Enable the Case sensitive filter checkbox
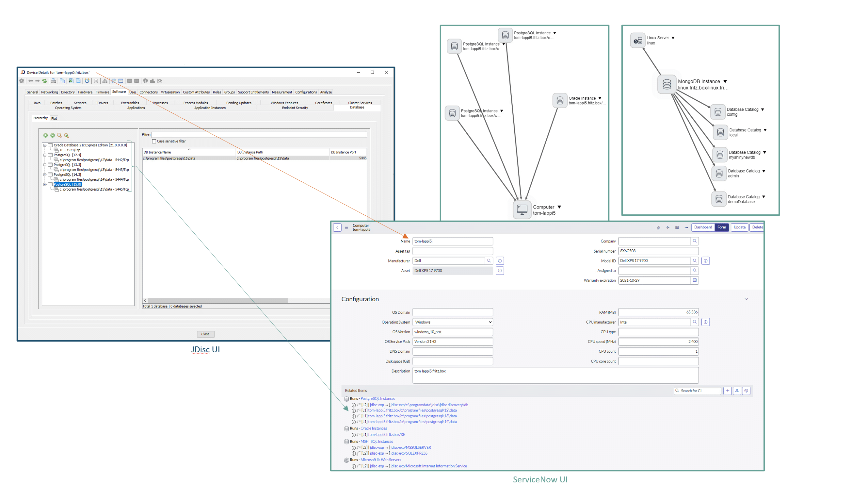The image size is (868, 485). (154, 141)
